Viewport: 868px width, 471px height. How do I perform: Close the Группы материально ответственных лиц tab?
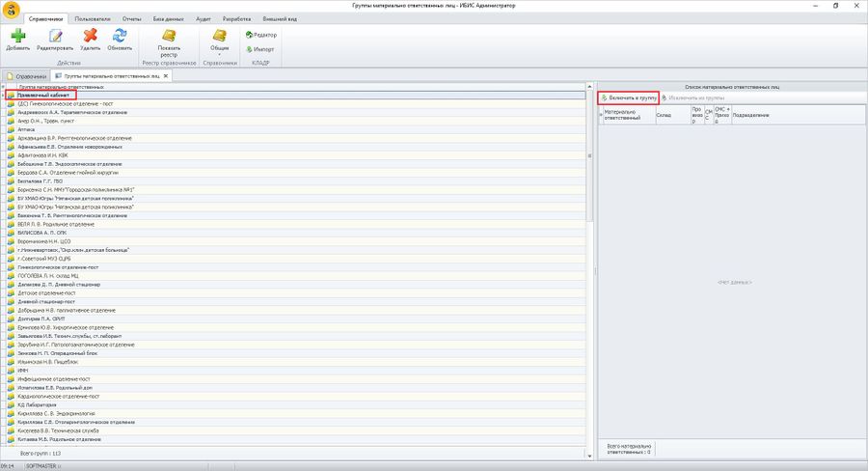pyautogui.click(x=166, y=75)
